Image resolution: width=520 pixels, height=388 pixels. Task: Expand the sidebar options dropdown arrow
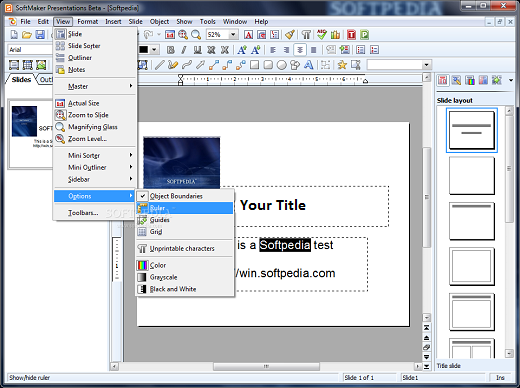[511, 80]
